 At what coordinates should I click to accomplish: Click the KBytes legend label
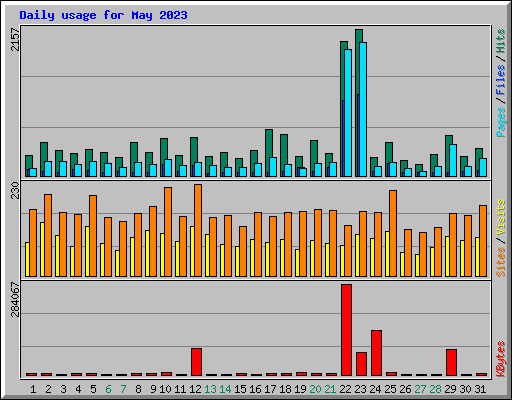(x=501, y=359)
